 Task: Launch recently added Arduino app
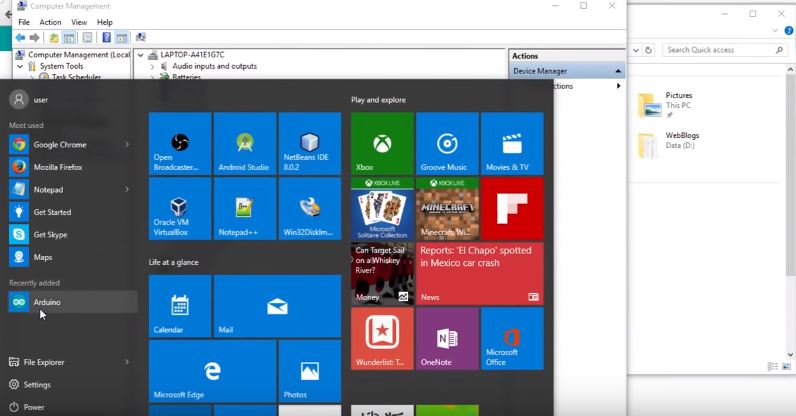(72, 302)
